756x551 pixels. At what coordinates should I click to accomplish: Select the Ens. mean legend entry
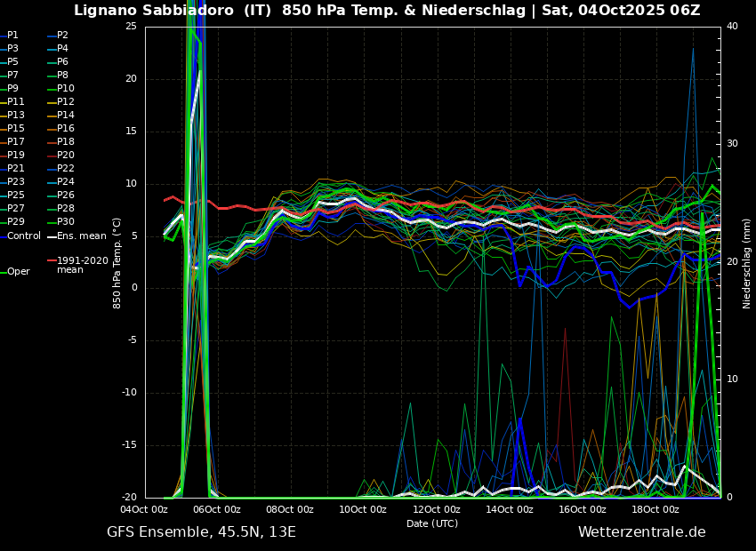pos(81,236)
